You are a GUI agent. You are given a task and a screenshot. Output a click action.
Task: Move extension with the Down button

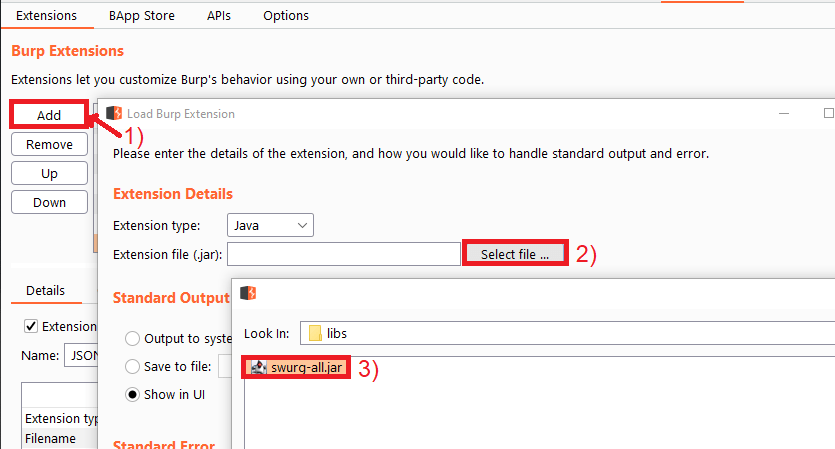49,202
